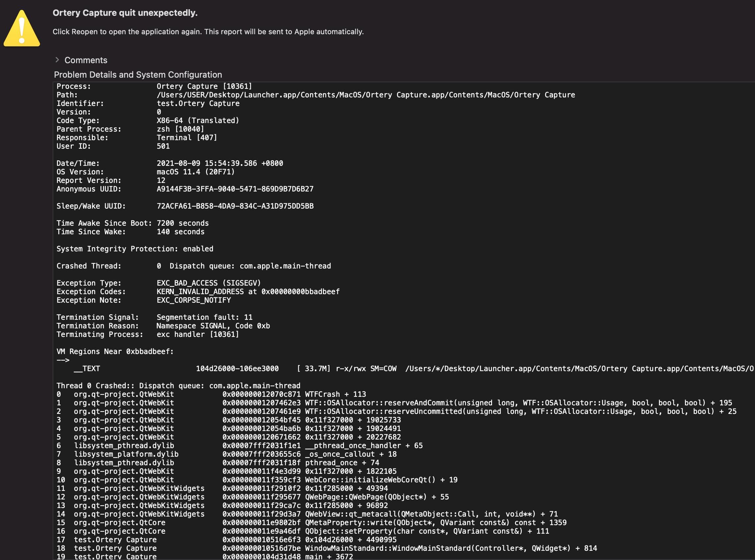This screenshot has width=755, height=560.
Task: Click the WTFCrash stack frame line
Action: (211, 394)
